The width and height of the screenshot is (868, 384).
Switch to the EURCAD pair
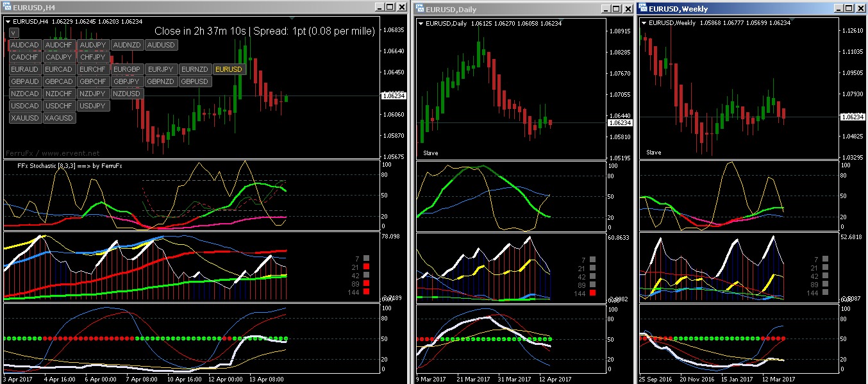click(60, 69)
